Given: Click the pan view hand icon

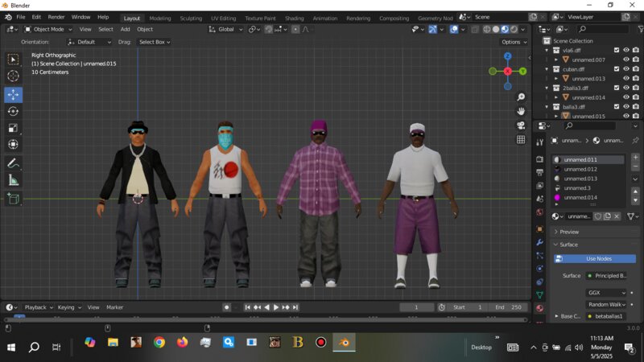Looking at the screenshot, I should [x=521, y=111].
